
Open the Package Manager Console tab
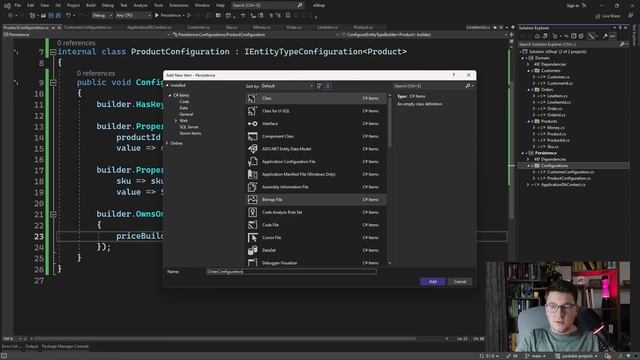coord(65,347)
